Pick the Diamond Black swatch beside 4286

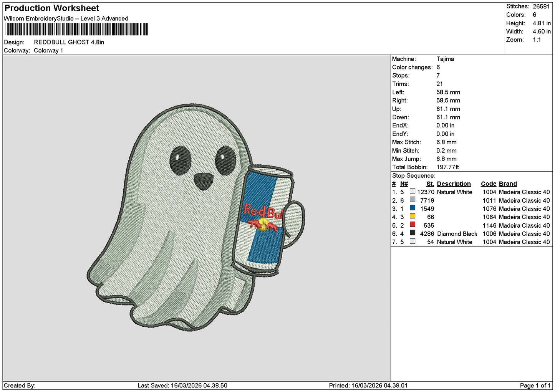413,233
